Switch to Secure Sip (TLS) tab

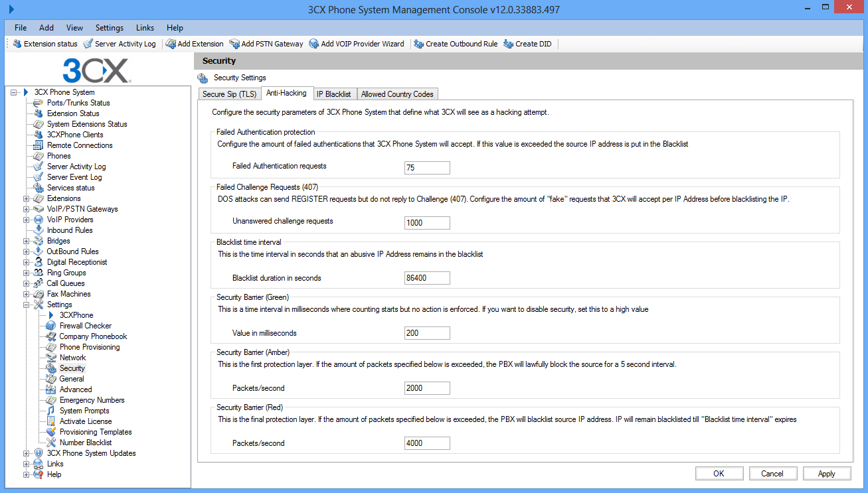[x=230, y=94]
